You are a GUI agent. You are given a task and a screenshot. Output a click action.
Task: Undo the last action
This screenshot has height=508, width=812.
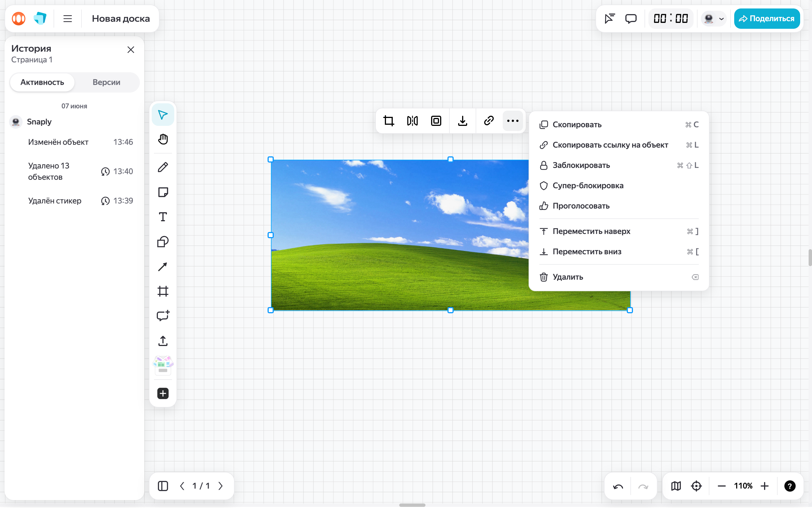click(x=618, y=486)
